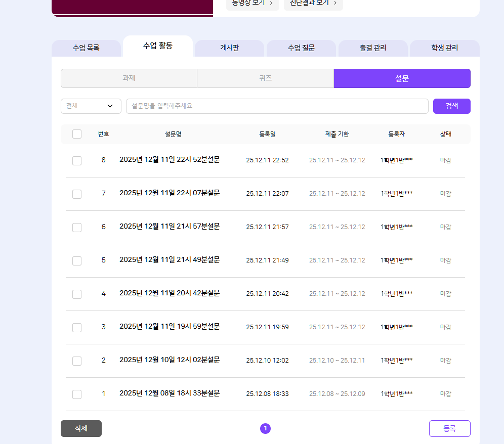Click the 동영상 보기 button at top

click(x=252, y=3)
